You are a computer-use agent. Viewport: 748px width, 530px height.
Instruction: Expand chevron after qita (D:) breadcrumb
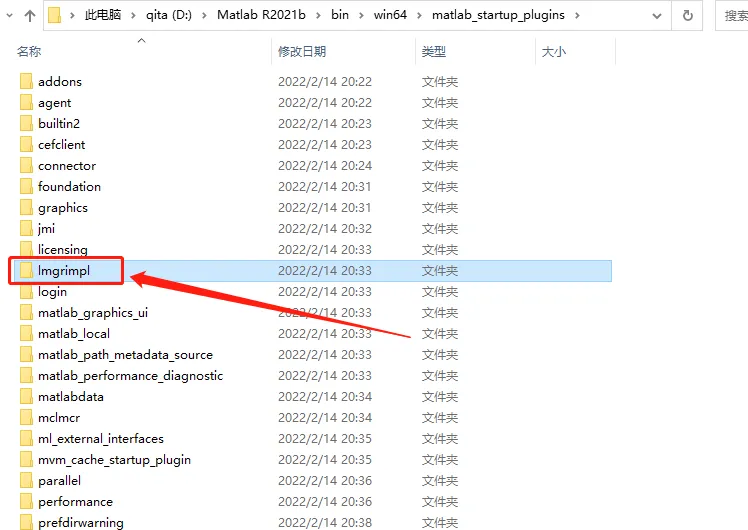[x=204, y=16]
